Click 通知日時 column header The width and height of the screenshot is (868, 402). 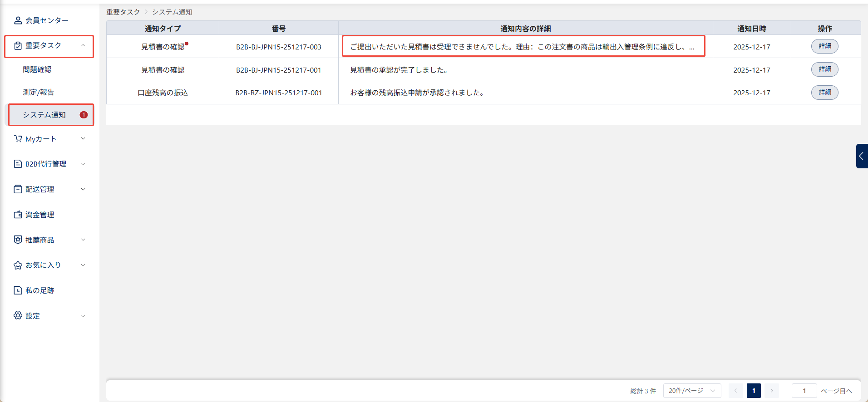(752, 29)
